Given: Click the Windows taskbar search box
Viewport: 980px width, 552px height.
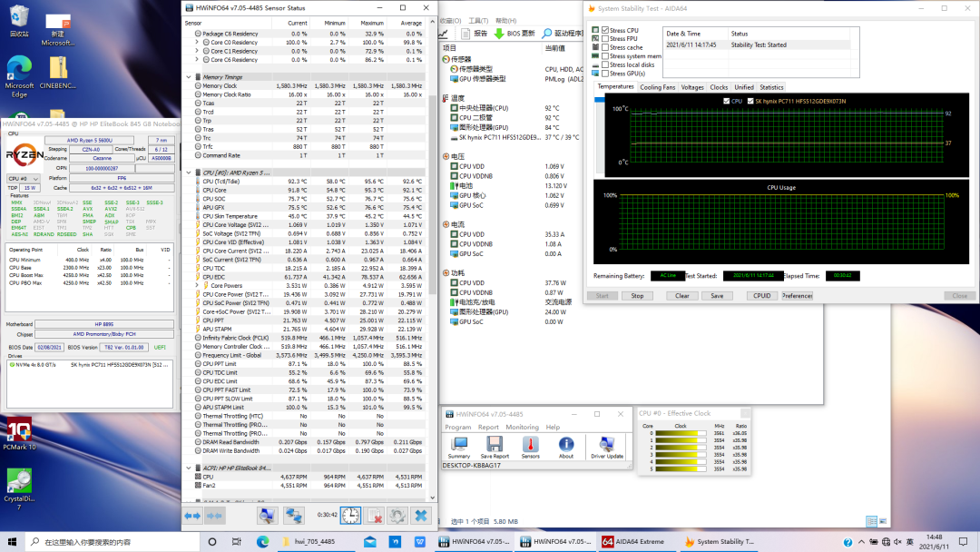Looking at the screenshot, I should click(109, 542).
